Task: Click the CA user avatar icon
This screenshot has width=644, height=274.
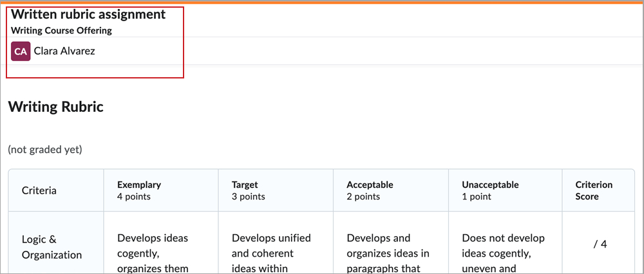Action: pyautogui.click(x=21, y=51)
